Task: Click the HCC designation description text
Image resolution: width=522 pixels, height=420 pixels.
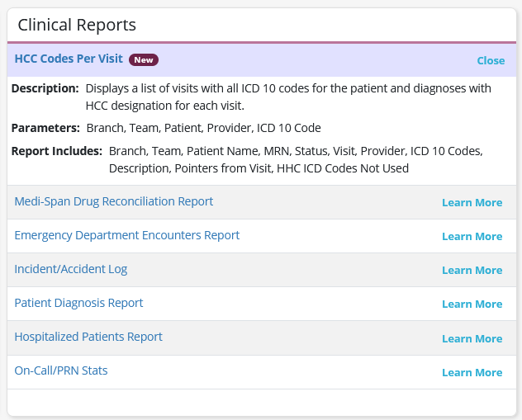Action: pyautogui.click(x=288, y=97)
